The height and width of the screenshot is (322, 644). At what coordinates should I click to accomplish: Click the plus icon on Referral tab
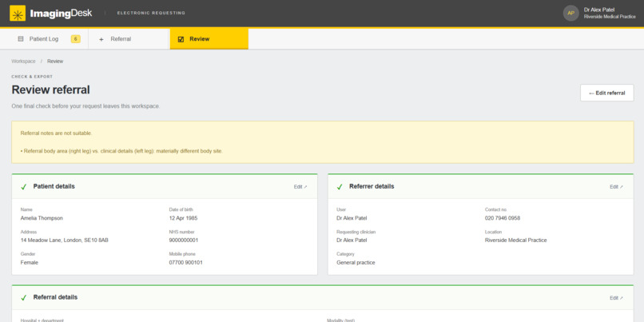101,39
